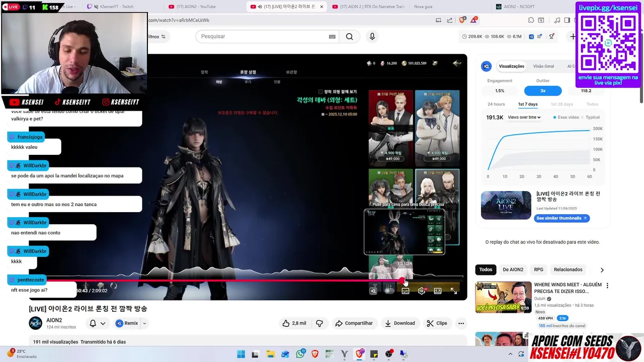The width and height of the screenshot is (644, 362).
Task: Show hidden system tray icons
Action: (x=510, y=354)
